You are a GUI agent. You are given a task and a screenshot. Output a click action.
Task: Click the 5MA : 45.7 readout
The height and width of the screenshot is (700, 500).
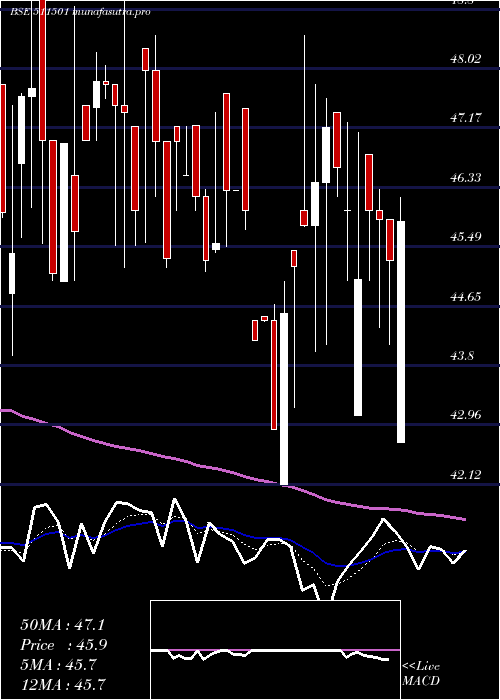coord(58,665)
